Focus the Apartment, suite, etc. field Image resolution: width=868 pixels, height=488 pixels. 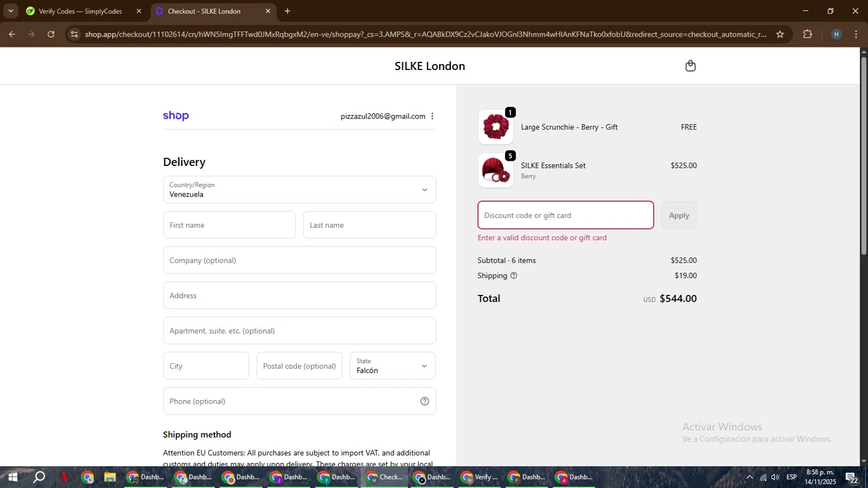[x=299, y=331]
